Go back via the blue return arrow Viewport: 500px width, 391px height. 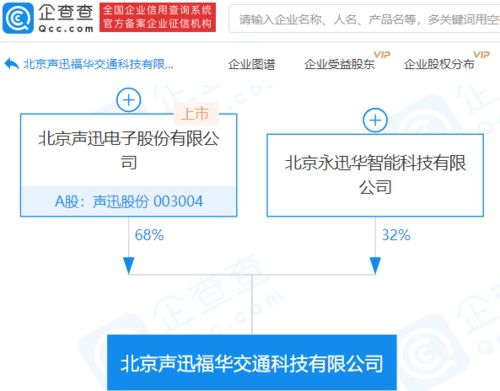click(x=12, y=64)
